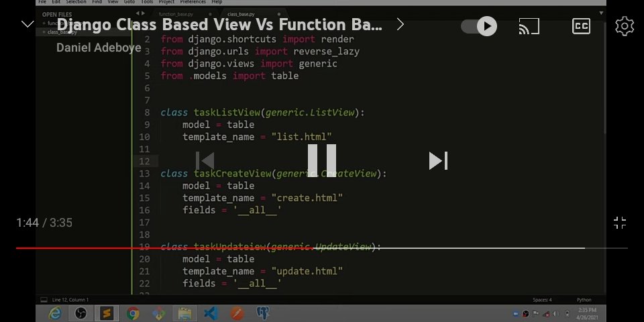Expand video details via the arrow after the title

tap(400, 25)
